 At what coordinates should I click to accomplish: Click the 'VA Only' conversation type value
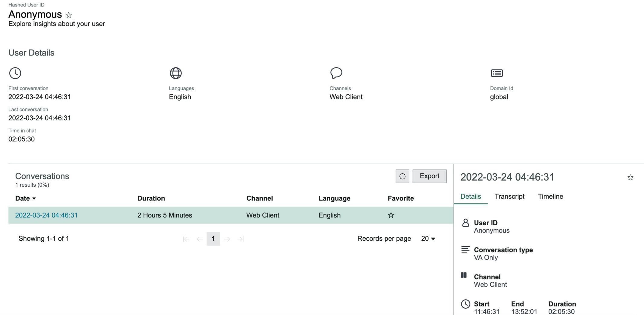486,258
